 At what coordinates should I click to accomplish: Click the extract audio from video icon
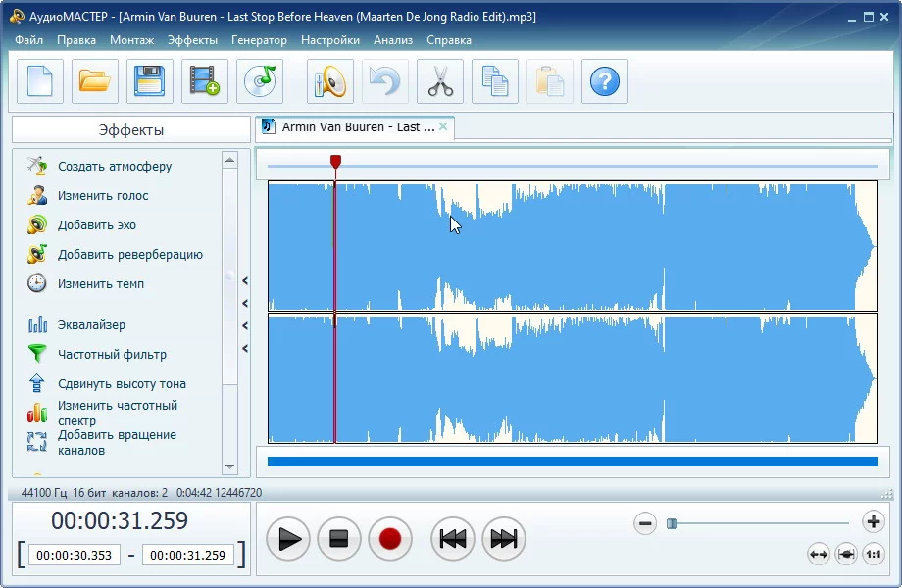click(205, 81)
